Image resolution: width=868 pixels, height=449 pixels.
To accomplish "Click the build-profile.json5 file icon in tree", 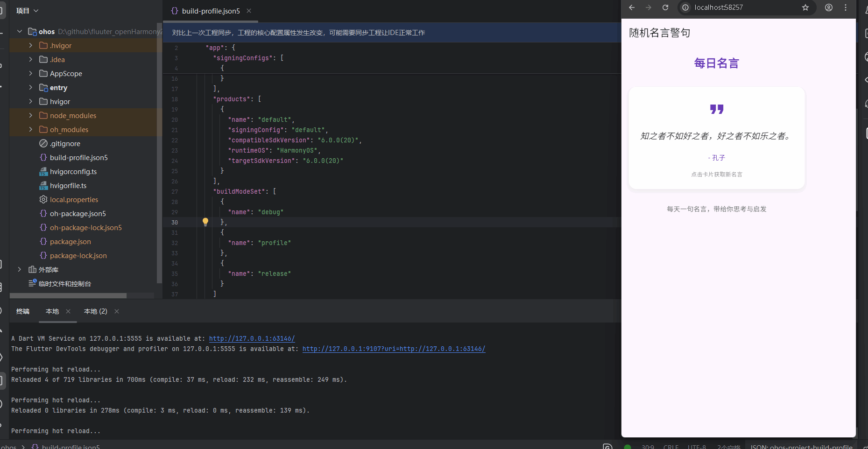I will [x=43, y=157].
